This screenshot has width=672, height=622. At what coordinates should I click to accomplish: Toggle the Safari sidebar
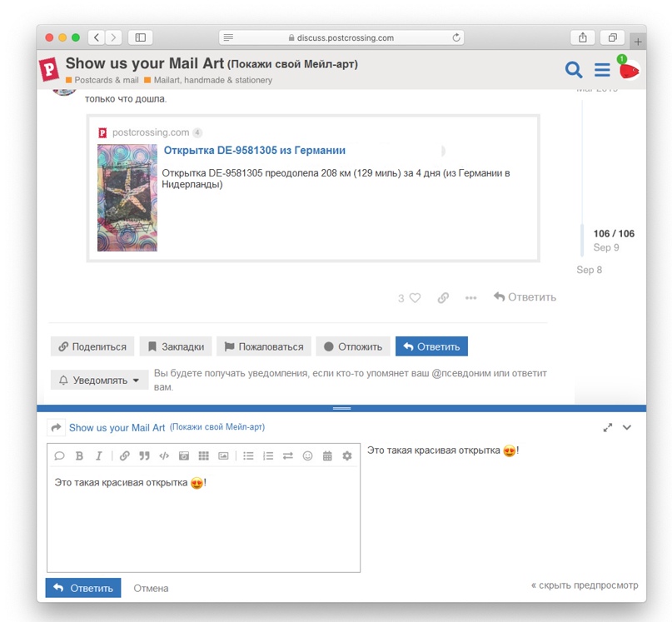140,37
